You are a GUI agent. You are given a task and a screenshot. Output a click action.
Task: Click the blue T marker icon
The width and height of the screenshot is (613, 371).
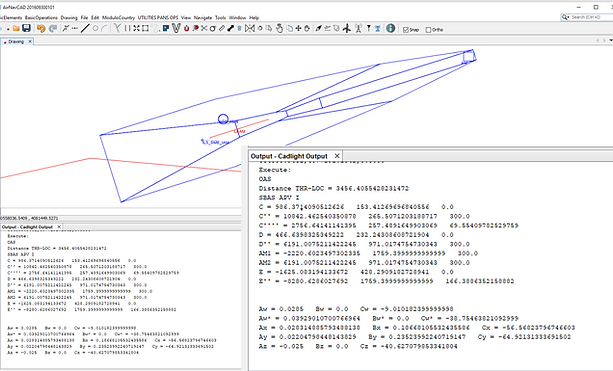[378, 28]
